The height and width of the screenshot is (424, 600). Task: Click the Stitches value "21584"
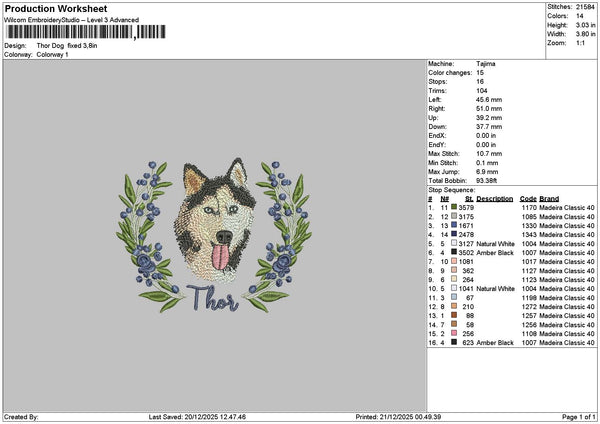pos(586,7)
